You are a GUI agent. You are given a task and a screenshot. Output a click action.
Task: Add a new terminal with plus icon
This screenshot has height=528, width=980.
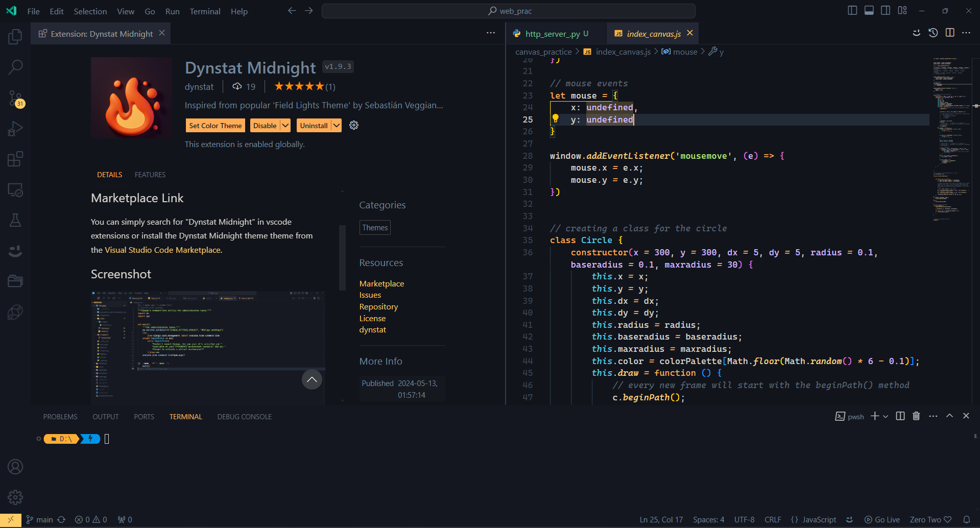tap(875, 416)
